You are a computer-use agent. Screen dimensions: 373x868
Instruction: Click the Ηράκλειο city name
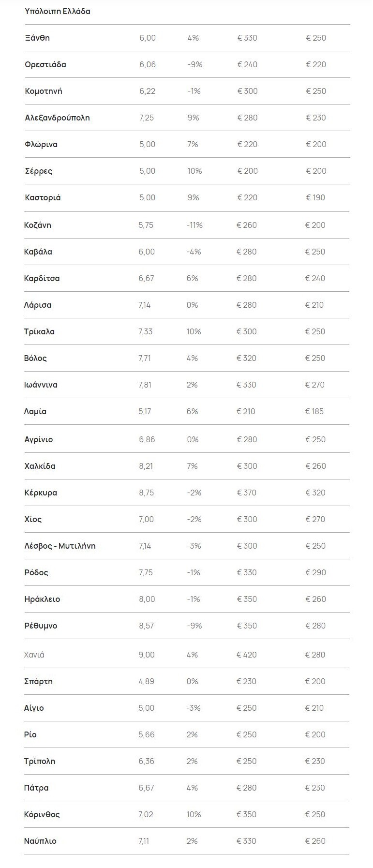(42, 599)
